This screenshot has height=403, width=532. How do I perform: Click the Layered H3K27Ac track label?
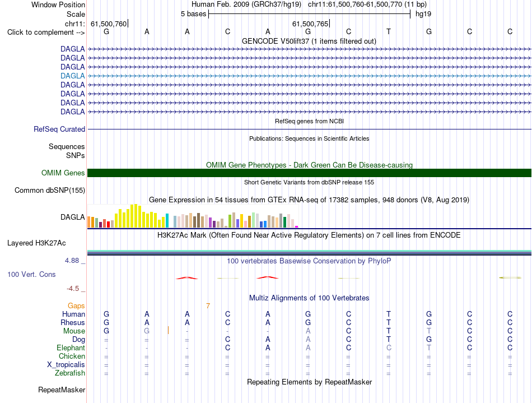click(36, 243)
